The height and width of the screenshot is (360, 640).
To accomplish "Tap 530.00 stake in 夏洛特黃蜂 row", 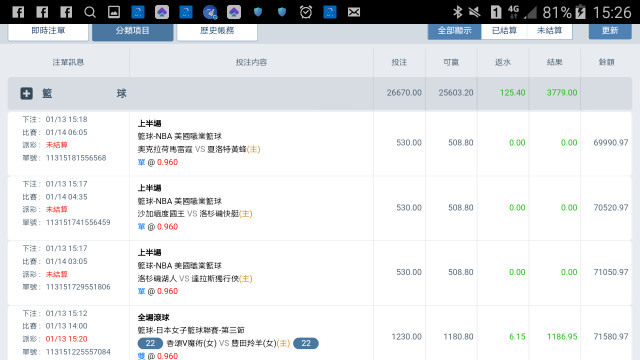I will pos(409,143).
